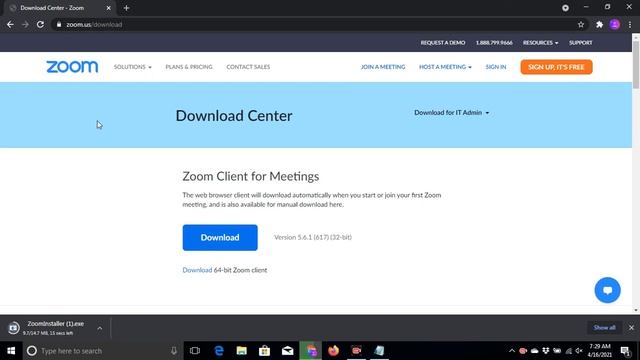Open Microsoft Store from the taskbar
Image resolution: width=640 pixels, height=360 pixels.
[x=264, y=351]
